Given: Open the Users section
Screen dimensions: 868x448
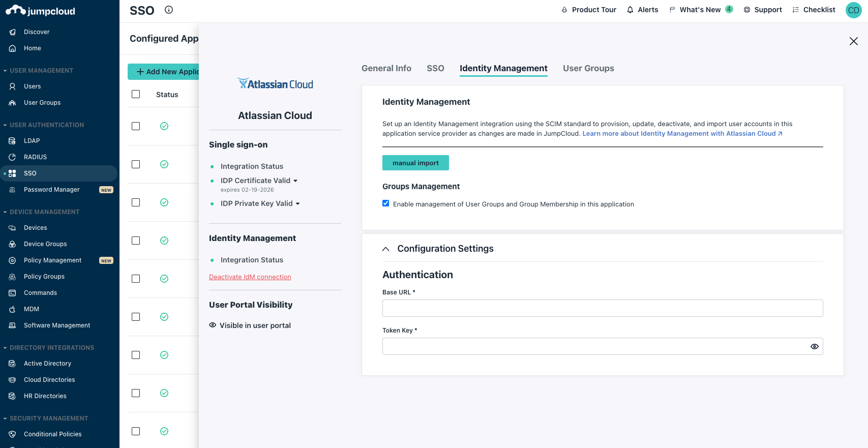Looking at the screenshot, I should coord(33,86).
